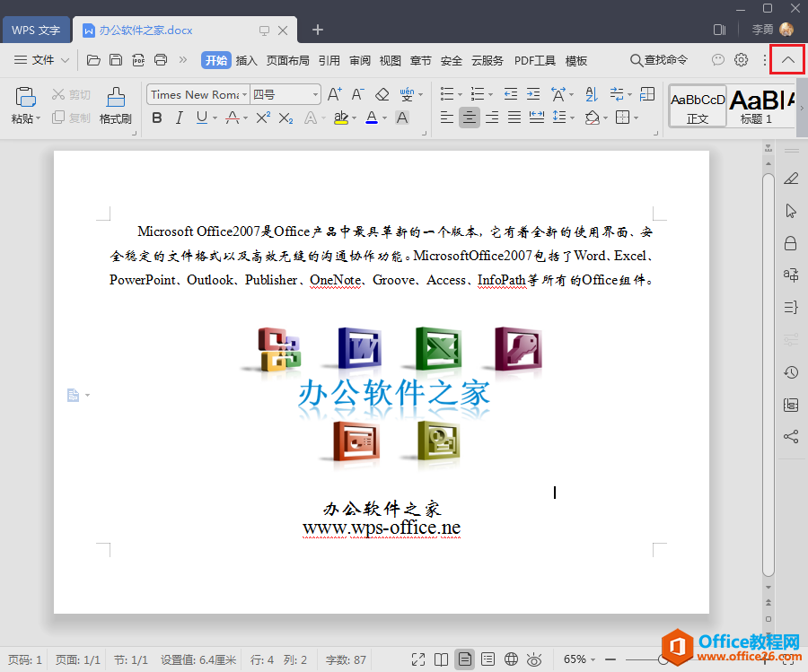Open the bullet list dropdown arrow
Viewport: 808px width, 672px height.
460,95
